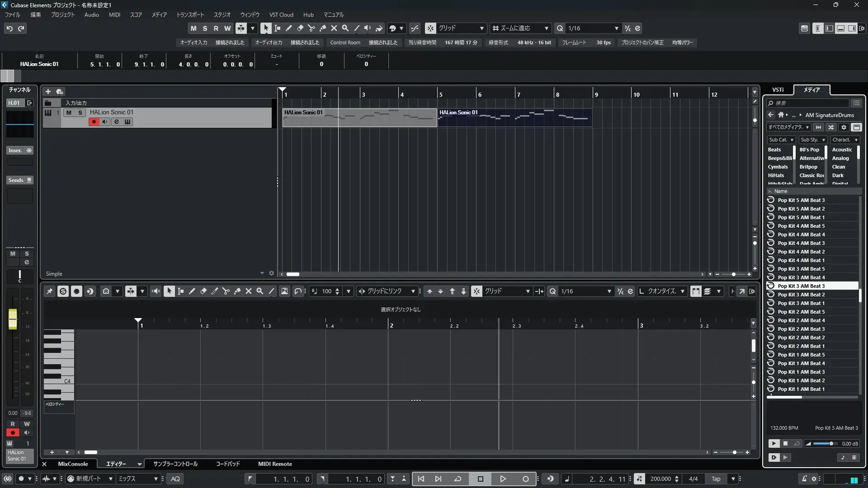Open the 1/16 quantize preset dropdown in toolbar
868x488 pixels.
coord(616,28)
